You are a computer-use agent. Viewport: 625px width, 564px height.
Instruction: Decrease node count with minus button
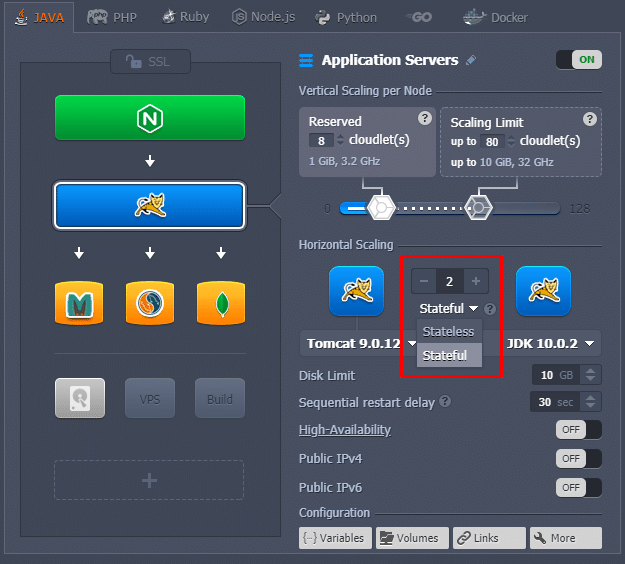[424, 281]
